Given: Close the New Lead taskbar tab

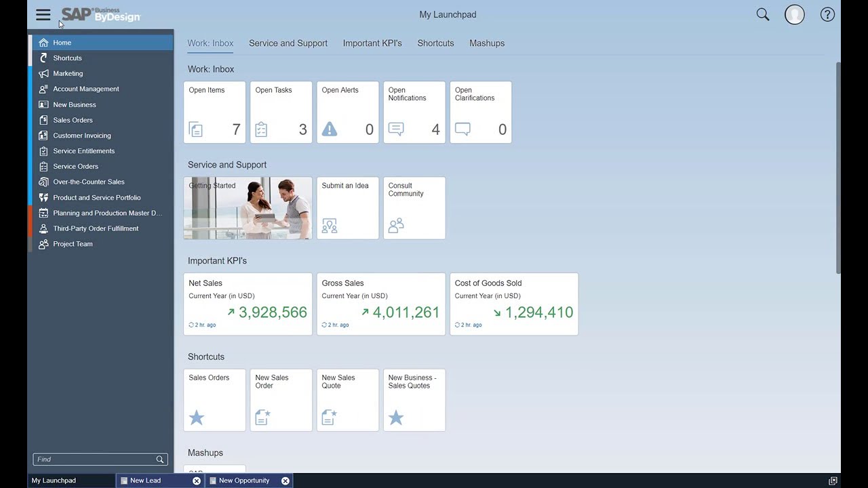Looking at the screenshot, I should point(197,481).
